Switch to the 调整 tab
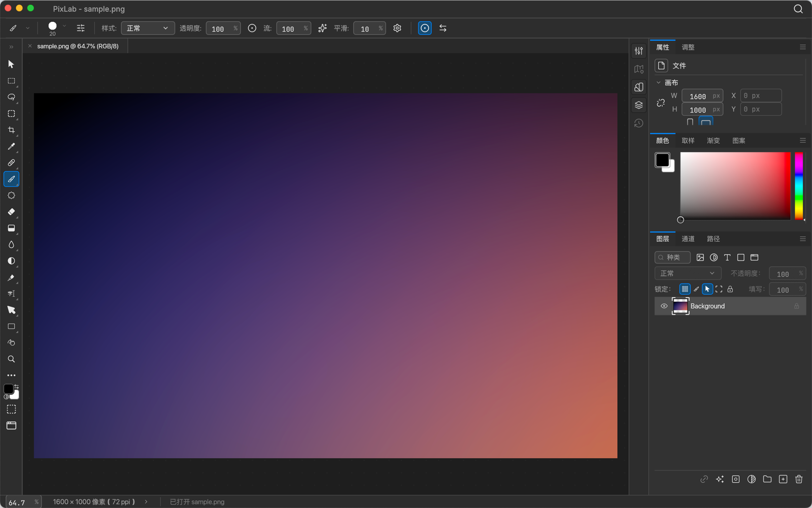 (x=688, y=47)
